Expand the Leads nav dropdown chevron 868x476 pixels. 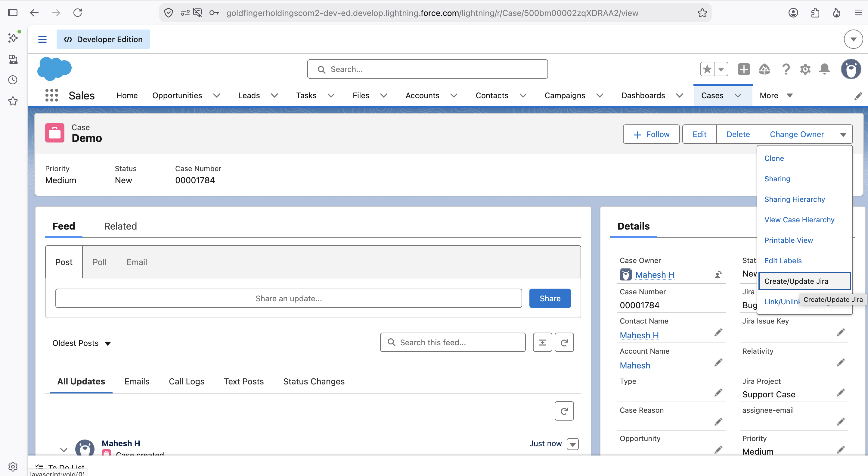274,96
